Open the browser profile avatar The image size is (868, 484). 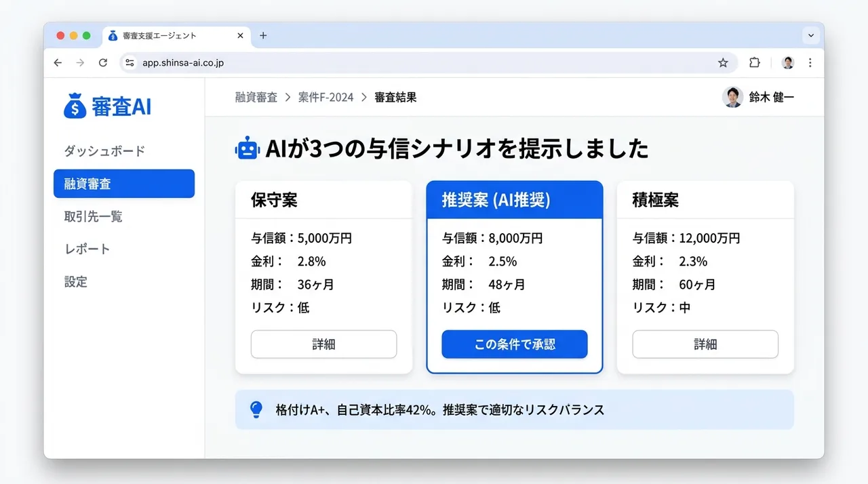[787, 62]
